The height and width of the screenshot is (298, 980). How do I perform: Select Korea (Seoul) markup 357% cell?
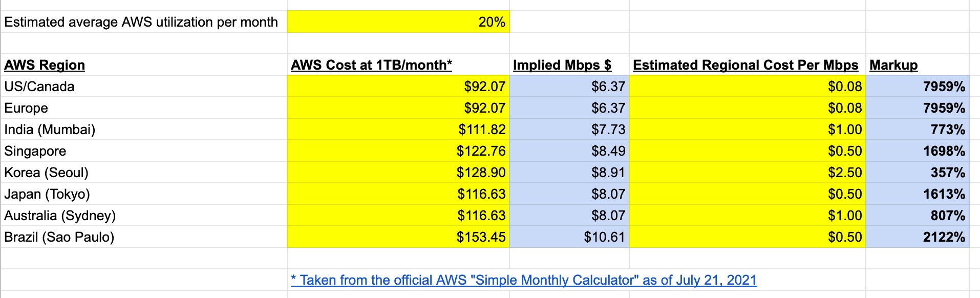(x=917, y=173)
